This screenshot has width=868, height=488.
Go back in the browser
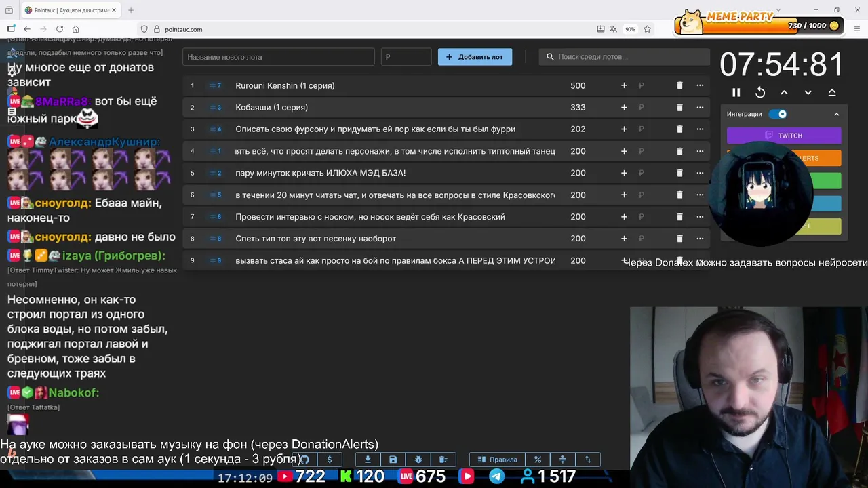[x=27, y=29]
